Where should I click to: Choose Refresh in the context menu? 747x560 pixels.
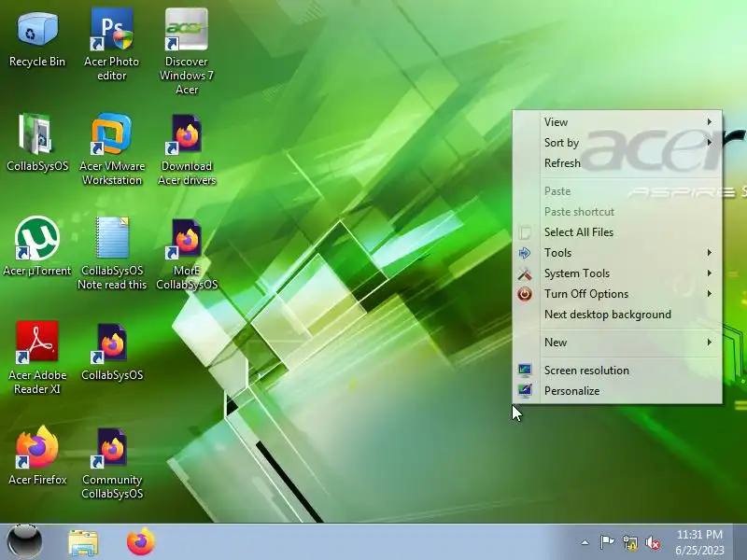coord(617,162)
